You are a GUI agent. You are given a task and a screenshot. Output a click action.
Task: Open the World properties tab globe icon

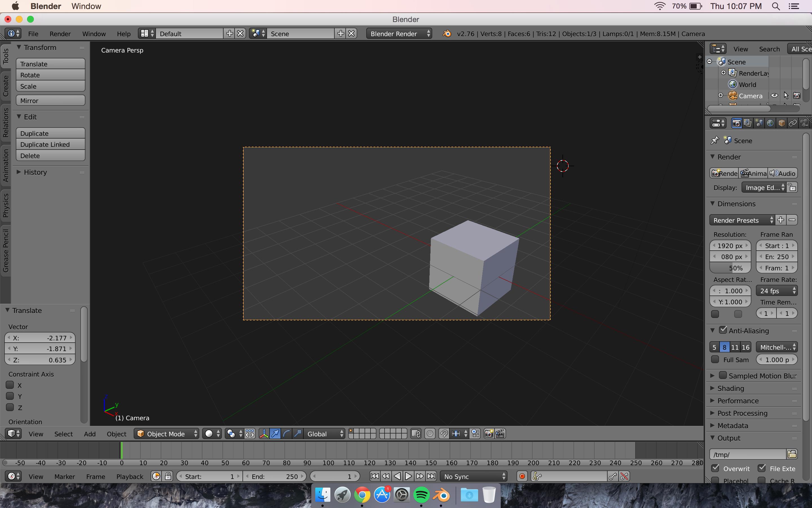[770, 123]
